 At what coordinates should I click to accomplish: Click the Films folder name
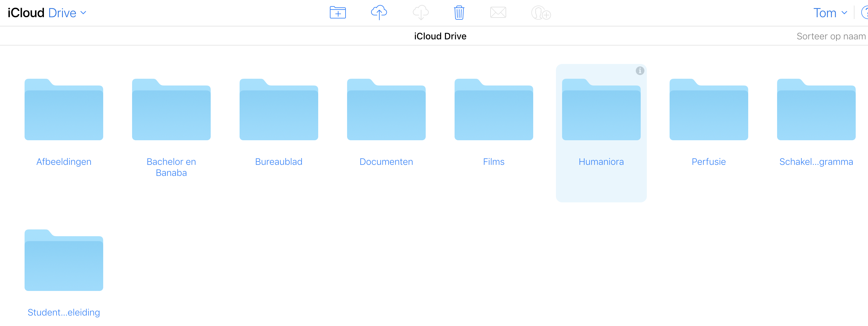(494, 162)
